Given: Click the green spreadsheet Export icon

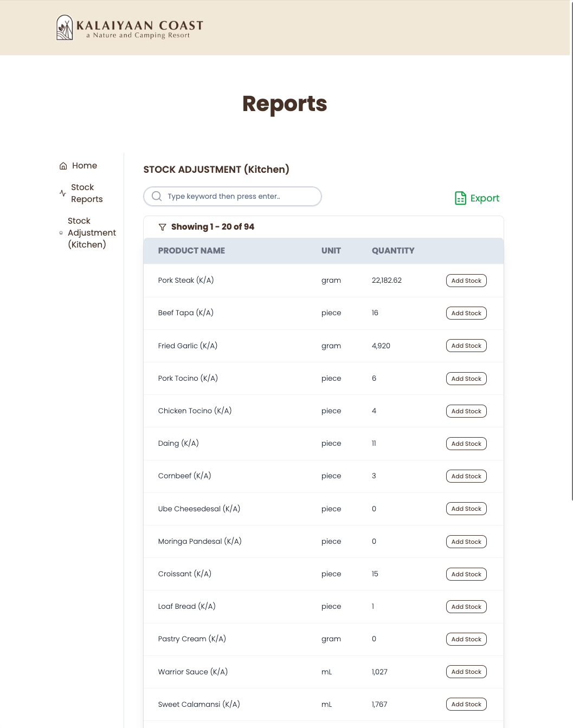Looking at the screenshot, I should click(460, 198).
